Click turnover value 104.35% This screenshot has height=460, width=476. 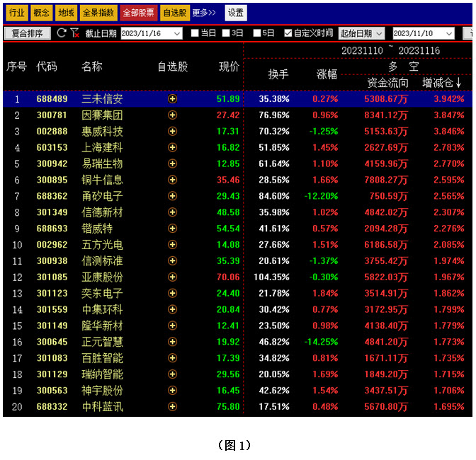[272, 277]
